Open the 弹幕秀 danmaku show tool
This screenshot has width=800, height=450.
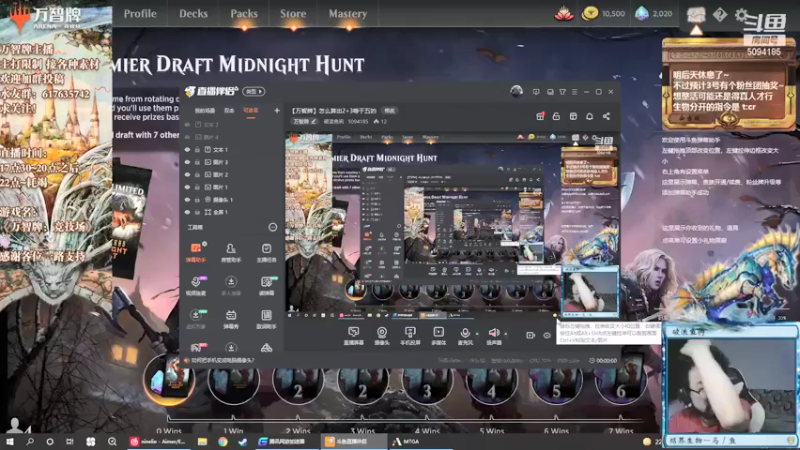pos(231,319)
